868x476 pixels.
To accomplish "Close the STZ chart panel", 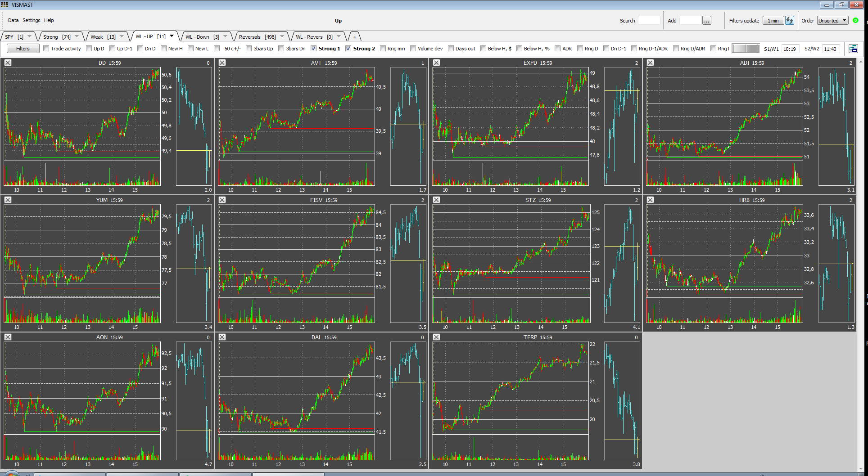I will tap(437, 200).
